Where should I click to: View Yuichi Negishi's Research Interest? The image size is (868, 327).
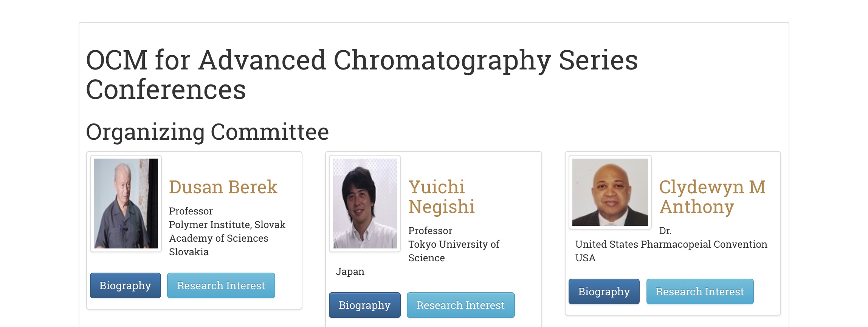pos(460,305)
